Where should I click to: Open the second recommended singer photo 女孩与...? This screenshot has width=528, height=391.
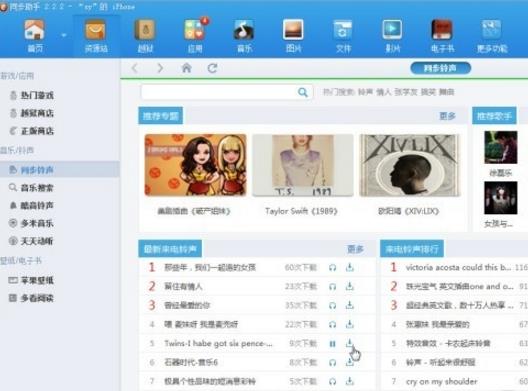pyautogui.click(x=501, y=198)
